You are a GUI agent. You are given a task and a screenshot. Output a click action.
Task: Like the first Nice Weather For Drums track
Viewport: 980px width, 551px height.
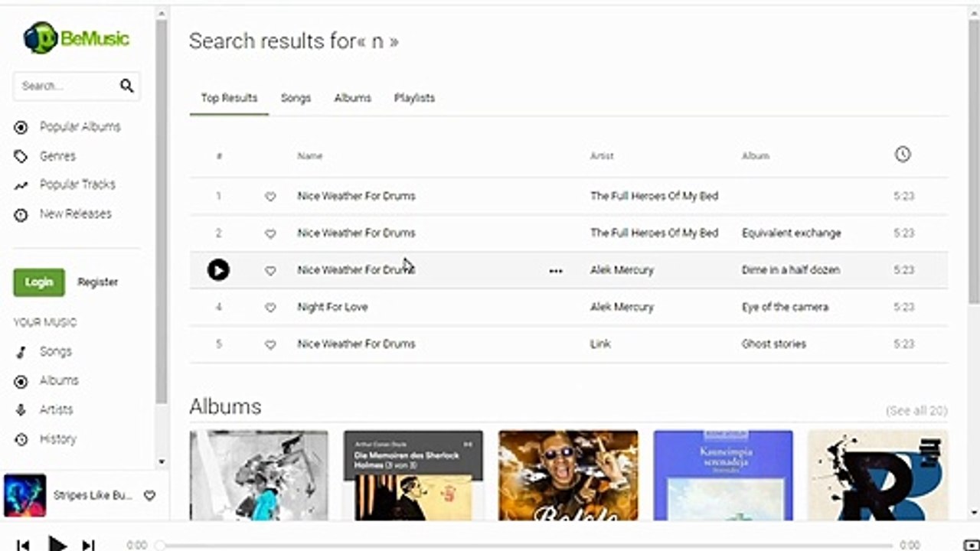tap(270, 197)
